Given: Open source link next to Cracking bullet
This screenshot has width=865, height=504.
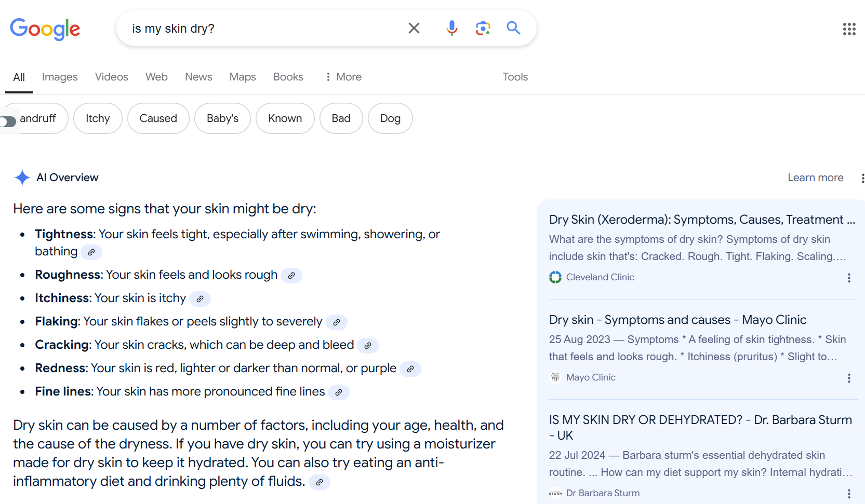Looking at the screenshot, I should (x=368, y=346).
